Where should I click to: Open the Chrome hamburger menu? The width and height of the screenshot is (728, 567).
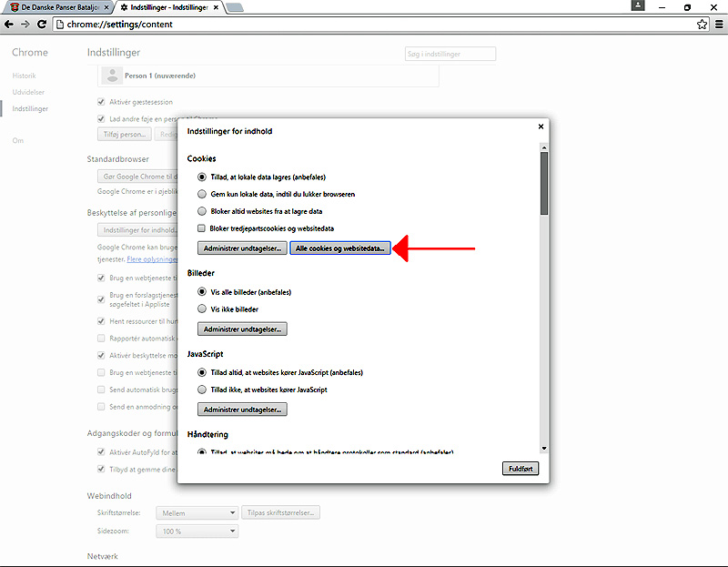718,25
